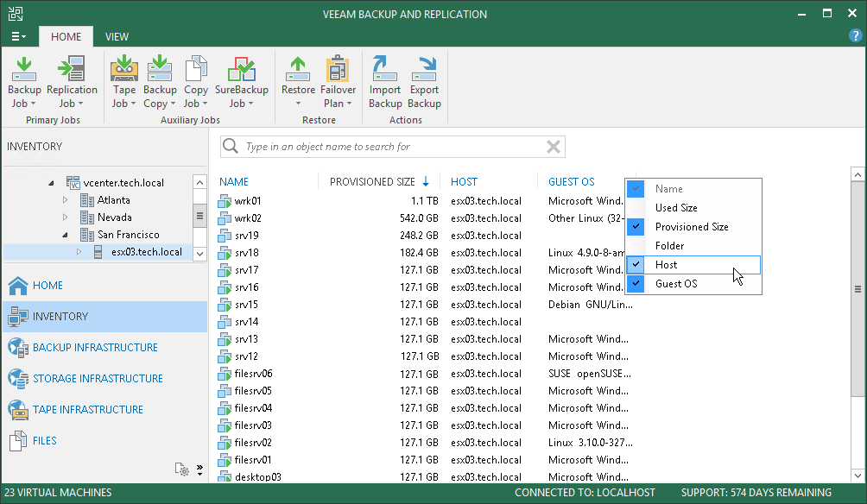
Task: Expand the Nevada datacenter node
Action: coord(65,217)
